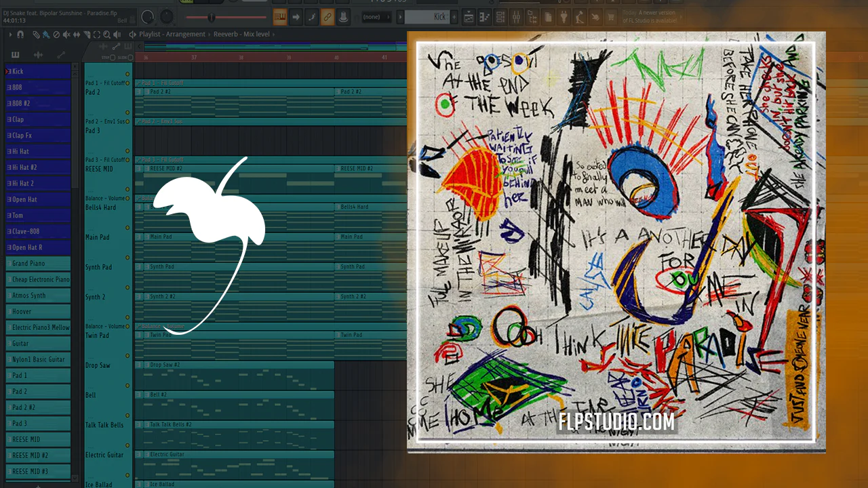The width and height of the screenshot is (868, 488).
Task: Select the Delete tool in Playlist toolbar
Action: 56,34
